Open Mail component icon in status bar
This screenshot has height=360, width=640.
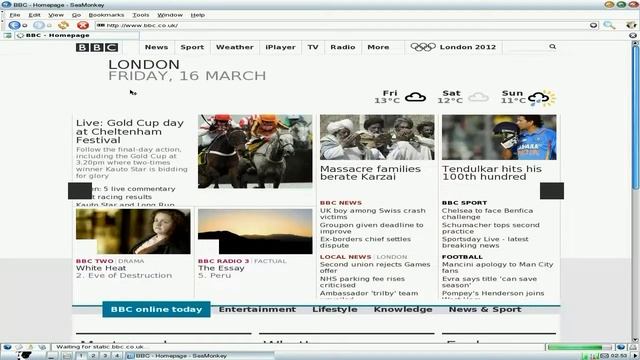(19, 347)
